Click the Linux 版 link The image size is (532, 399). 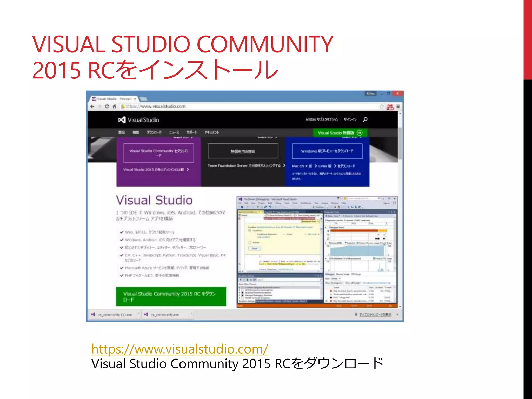tap(327, 166)
